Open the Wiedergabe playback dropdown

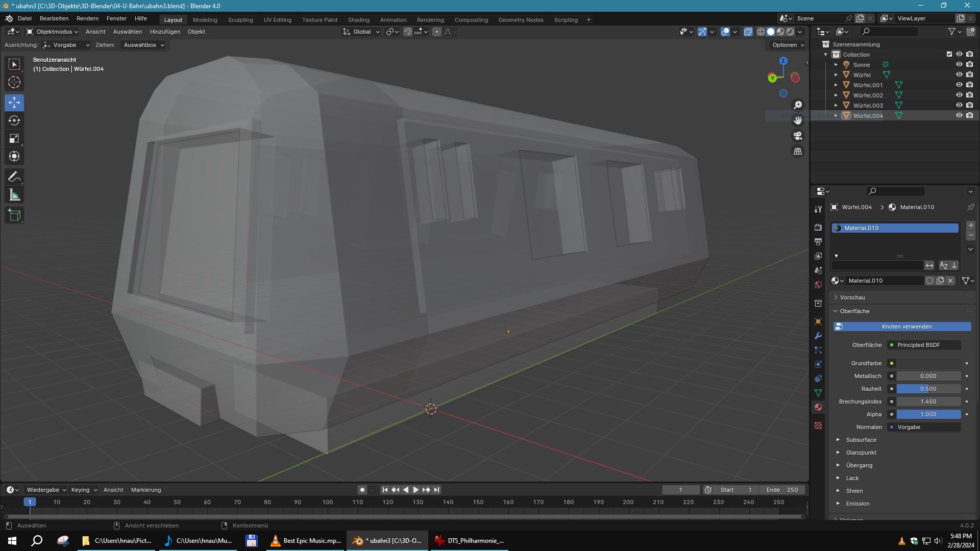46,490
